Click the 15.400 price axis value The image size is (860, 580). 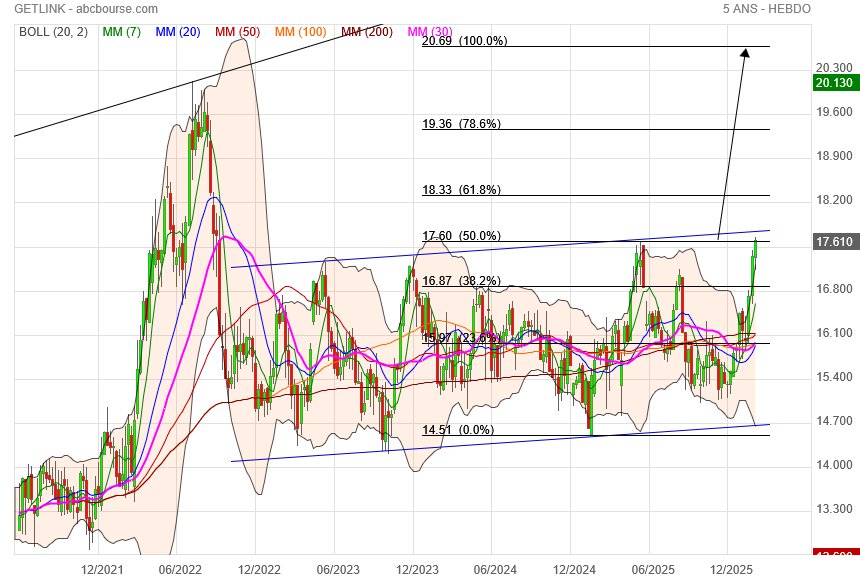click(x=834, y=377)
